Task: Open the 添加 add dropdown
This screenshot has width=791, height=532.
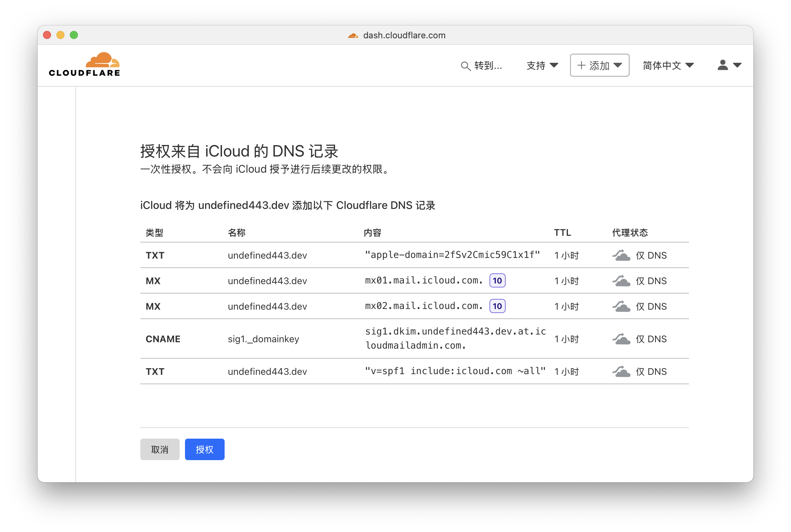Action: tap(599, 65)
